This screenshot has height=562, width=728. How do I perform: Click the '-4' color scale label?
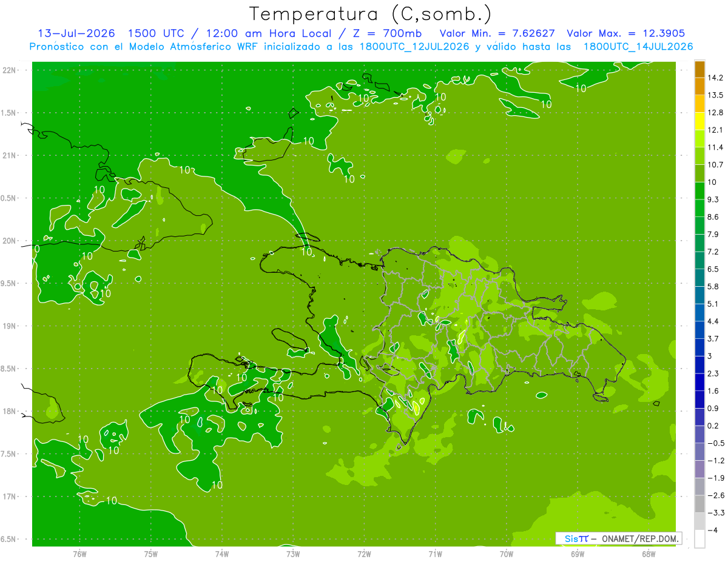[x=712, y=530]
